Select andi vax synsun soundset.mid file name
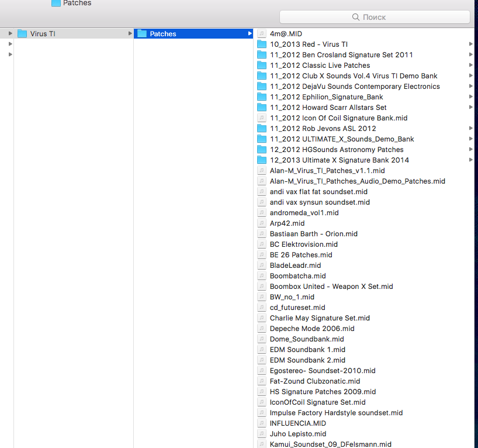Viewport: 478px width, 448px height. [320, 202]
